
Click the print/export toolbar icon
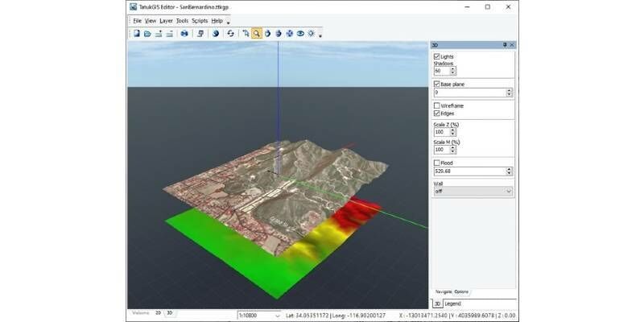pos(200,34)
